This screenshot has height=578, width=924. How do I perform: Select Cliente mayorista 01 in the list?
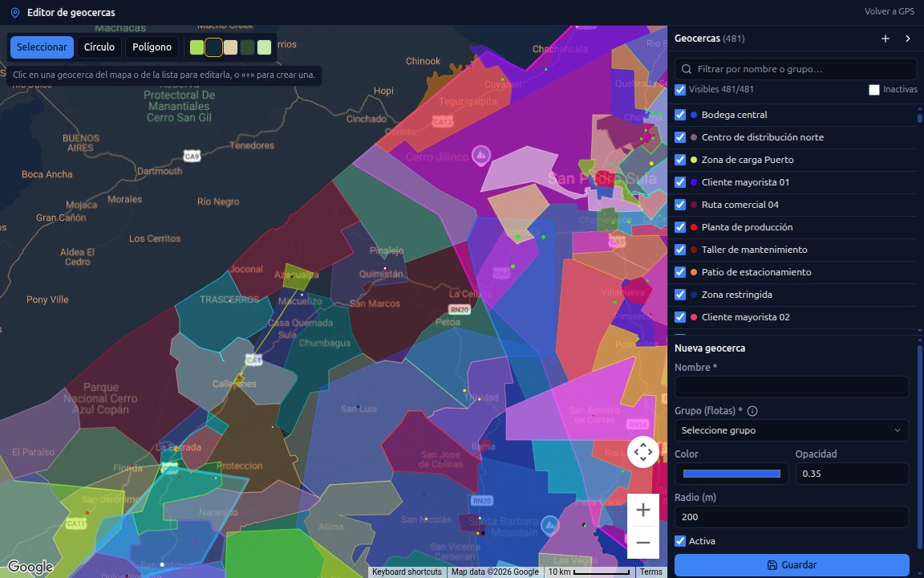pos(745,182)
